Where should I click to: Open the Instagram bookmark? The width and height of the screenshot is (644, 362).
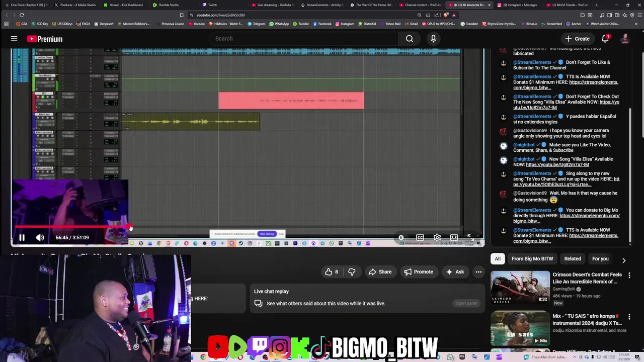click(345, 24)
